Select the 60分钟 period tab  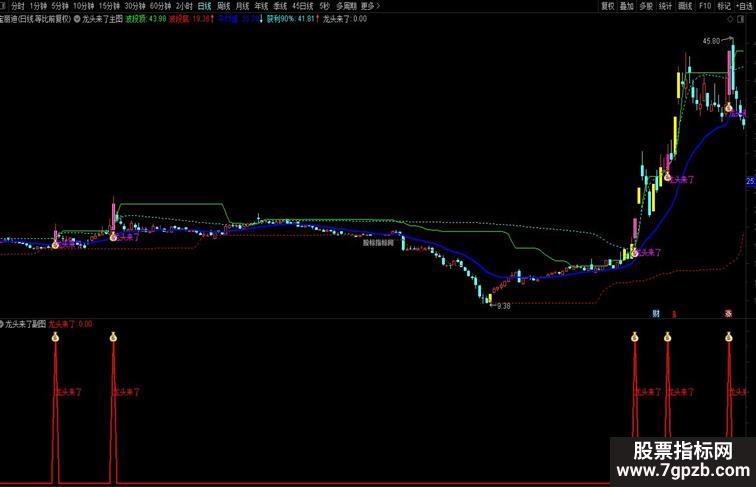point(160,6)
